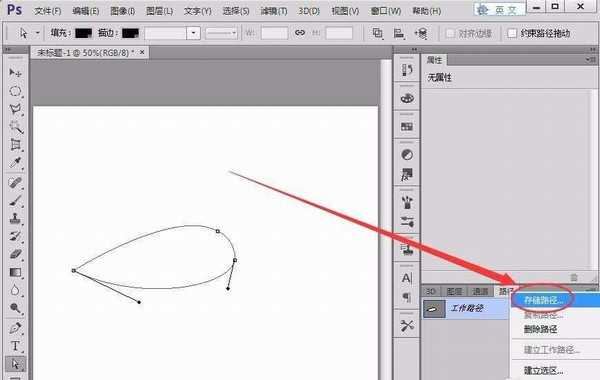Open the 图层(L) menu
This screenshot has width=600, height=380.
click(x=160, y=11)
